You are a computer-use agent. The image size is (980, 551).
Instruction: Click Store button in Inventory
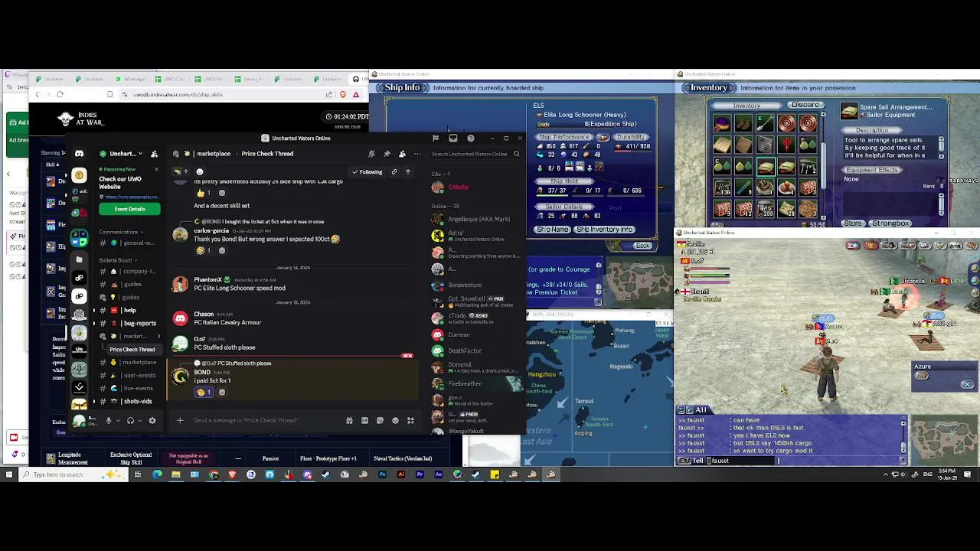coord(853,223)
